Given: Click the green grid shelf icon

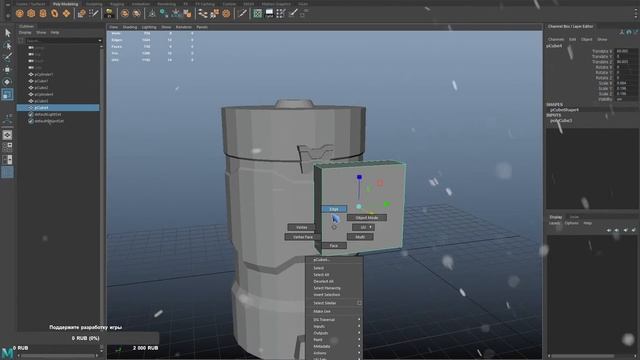Looking at the screenshot, I should (258, 13).
